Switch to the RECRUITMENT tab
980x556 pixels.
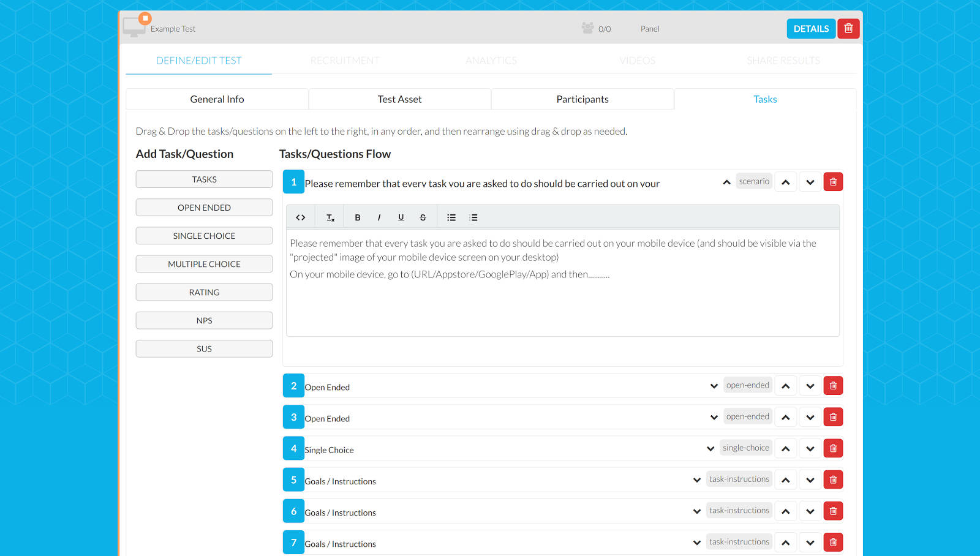tap(345, 60)
